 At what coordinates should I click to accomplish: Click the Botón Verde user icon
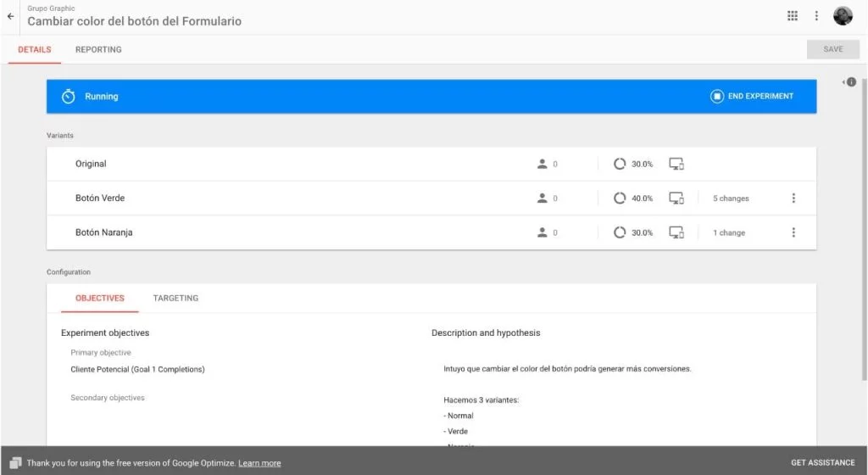coord(542,198)
